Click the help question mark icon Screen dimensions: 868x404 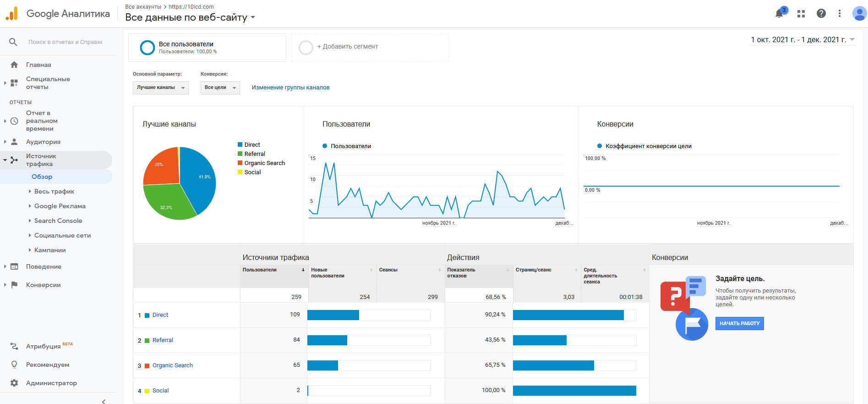tap(821, 14)
